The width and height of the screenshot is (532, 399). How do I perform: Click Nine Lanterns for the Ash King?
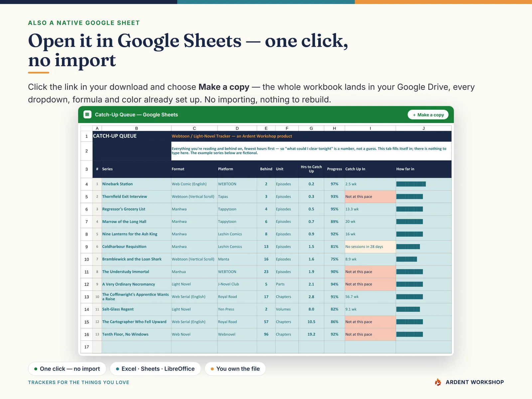(x=136, y=234)
